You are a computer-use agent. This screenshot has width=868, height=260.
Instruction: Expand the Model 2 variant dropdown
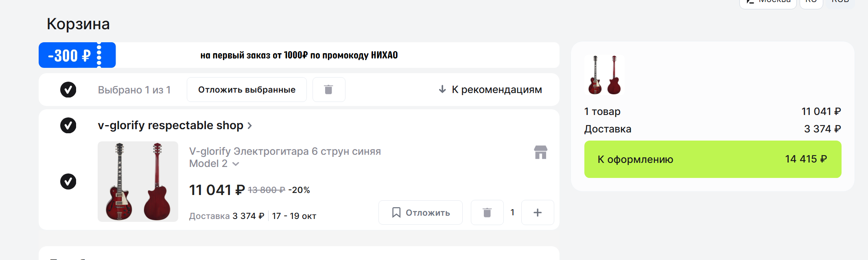tap(236, 164)
